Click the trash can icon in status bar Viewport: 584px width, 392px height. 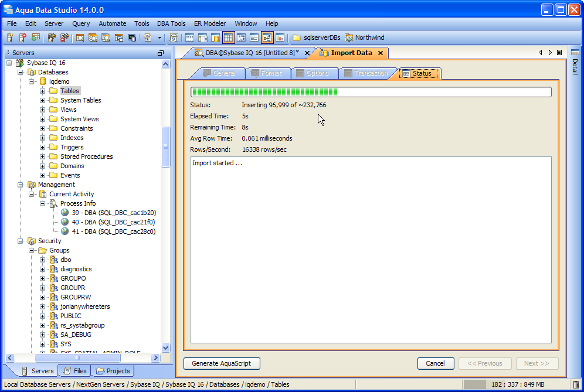click(x=576, y=384)
